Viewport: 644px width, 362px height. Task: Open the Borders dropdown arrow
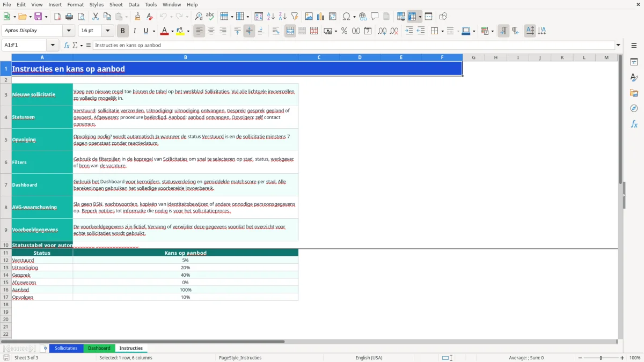click(442, 31)
